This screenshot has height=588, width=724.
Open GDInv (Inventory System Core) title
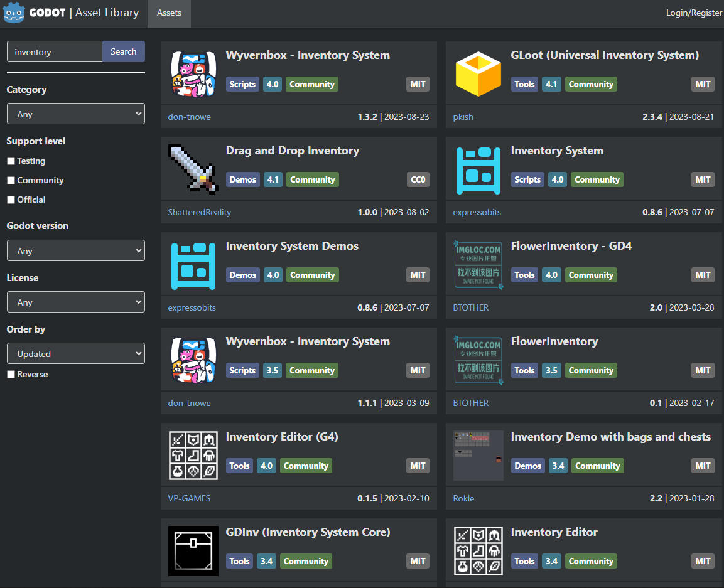click(x=308, y=533)
